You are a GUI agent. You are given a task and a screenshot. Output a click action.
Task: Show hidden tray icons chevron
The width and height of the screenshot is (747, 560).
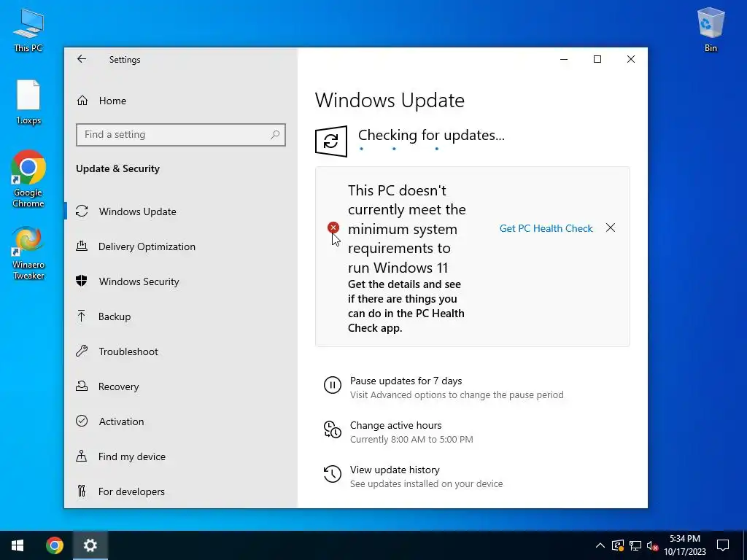coord(600,545)
